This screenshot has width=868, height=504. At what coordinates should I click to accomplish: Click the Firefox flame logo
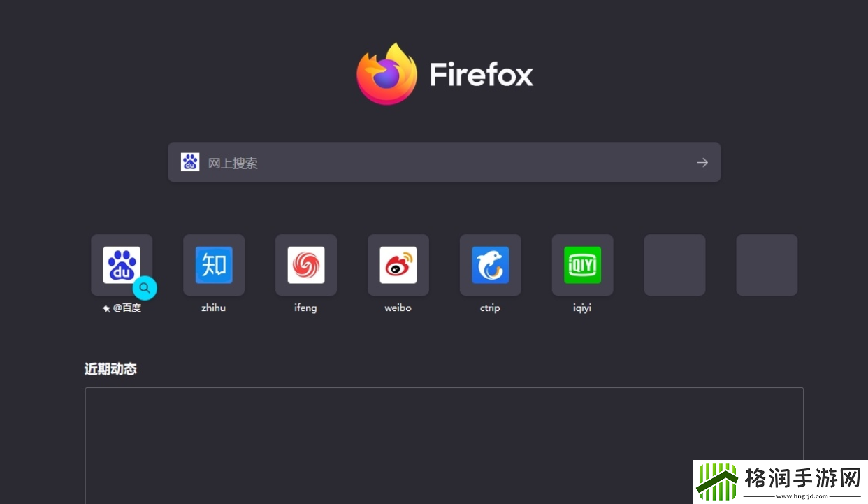pos(386,74)
